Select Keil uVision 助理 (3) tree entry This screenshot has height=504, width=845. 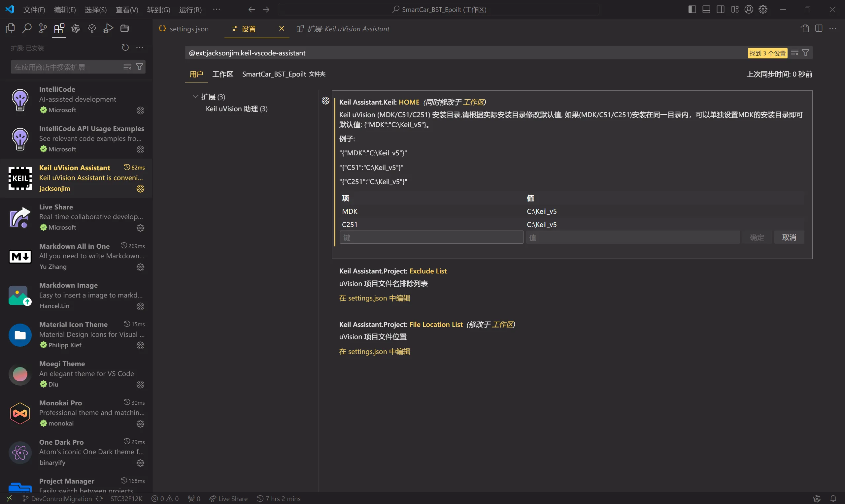(x=236, y=109)
